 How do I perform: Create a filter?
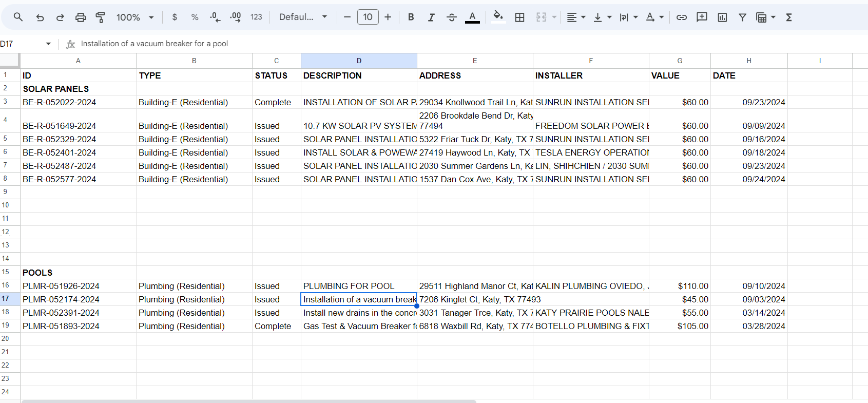coord(742,17)
